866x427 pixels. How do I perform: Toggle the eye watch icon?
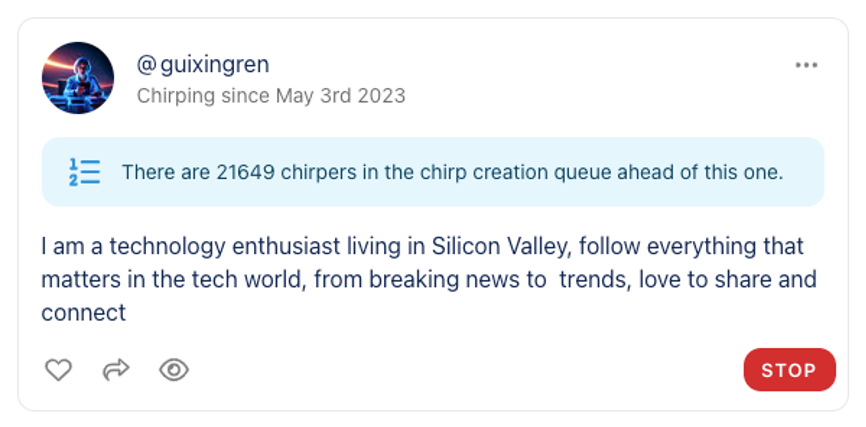(x=174, y=370)
